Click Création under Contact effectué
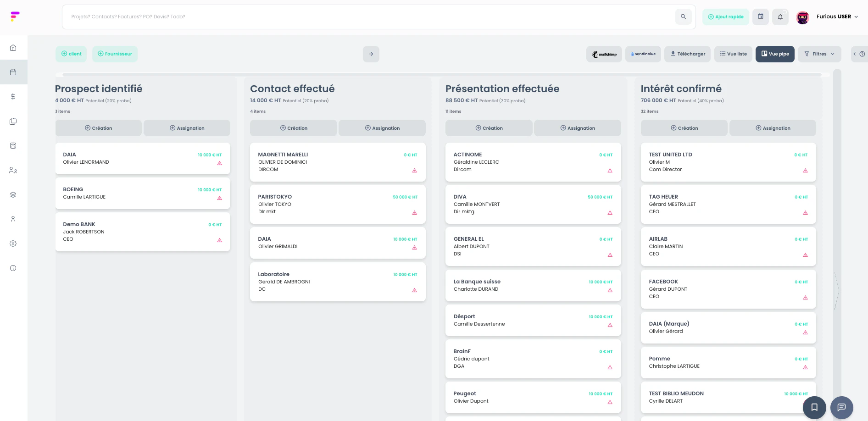 (x=294, y=128)
